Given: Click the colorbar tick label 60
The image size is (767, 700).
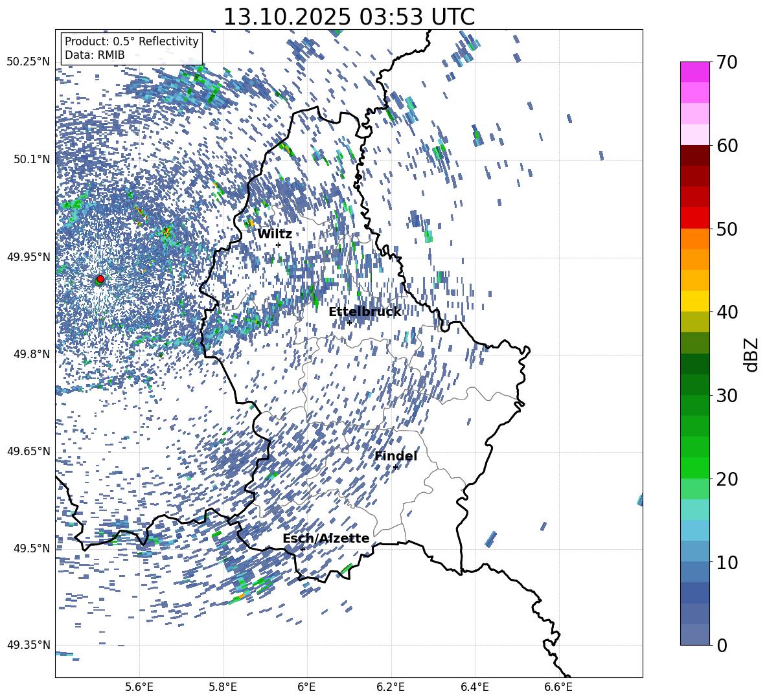Looking at the screenshot, I should [x=727, y=146].
